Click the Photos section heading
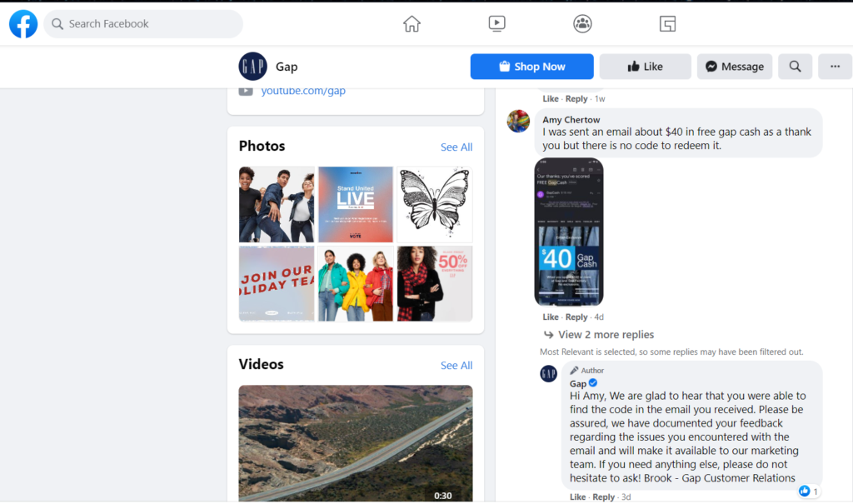 (x=262, y=146)
